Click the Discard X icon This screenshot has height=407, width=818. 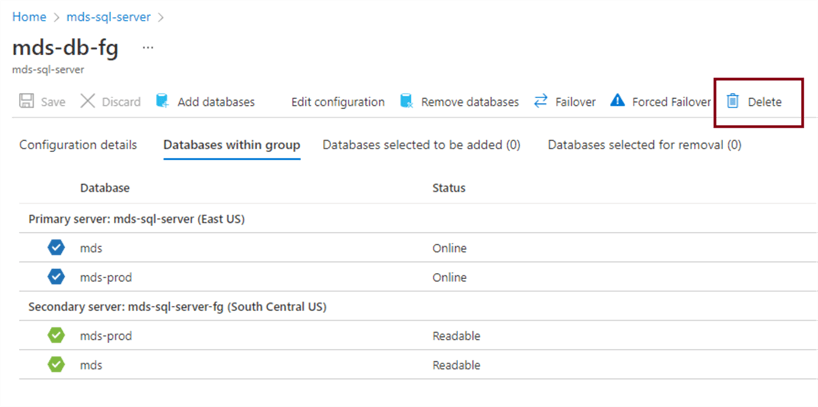tap(87, 102)
